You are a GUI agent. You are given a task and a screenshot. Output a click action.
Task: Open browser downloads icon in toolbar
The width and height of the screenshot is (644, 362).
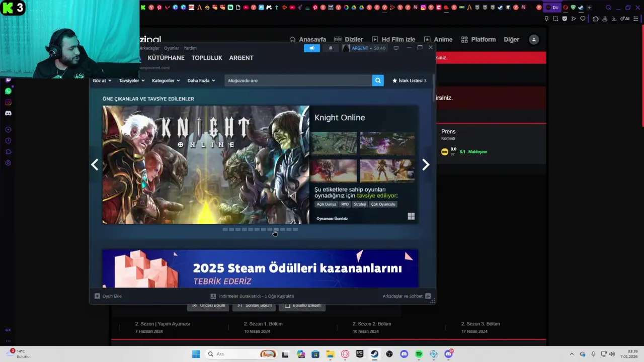(x=614, y=19)
